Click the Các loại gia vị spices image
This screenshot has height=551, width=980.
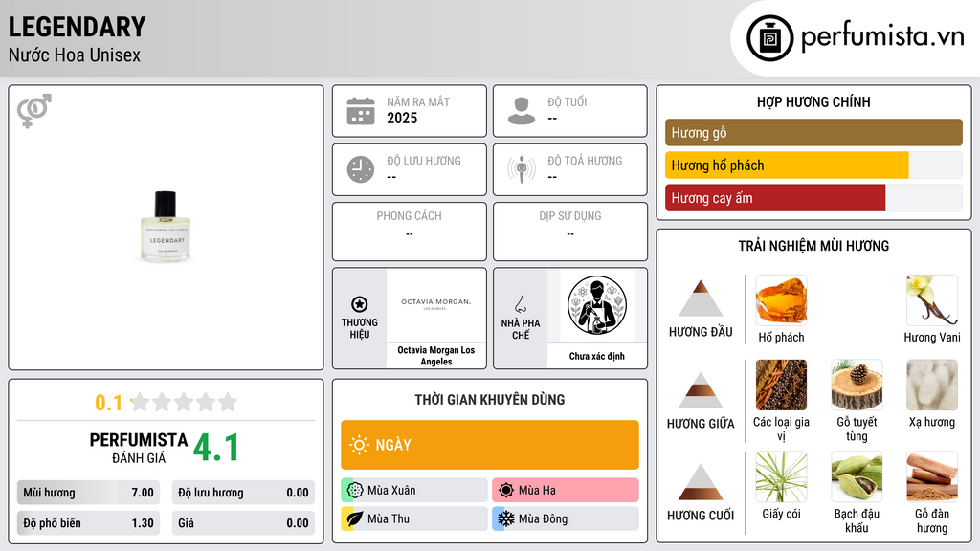tap(781, 385)
